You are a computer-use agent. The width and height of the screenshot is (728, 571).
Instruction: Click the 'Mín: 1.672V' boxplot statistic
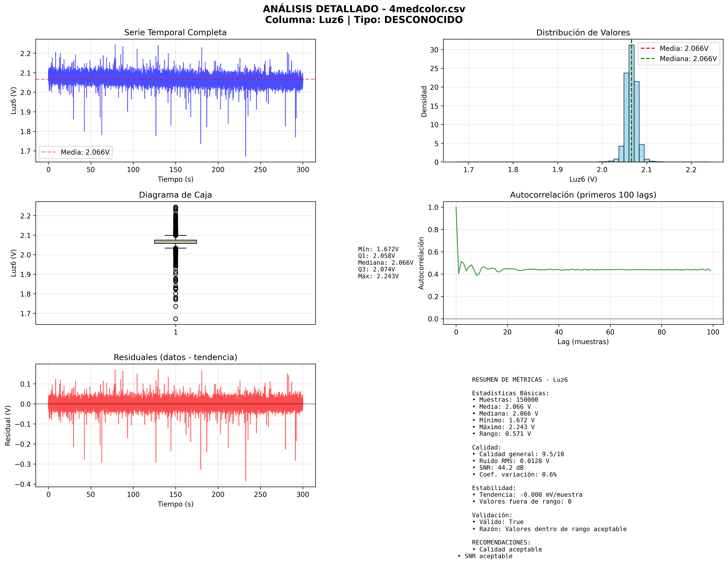click(378, 249)
